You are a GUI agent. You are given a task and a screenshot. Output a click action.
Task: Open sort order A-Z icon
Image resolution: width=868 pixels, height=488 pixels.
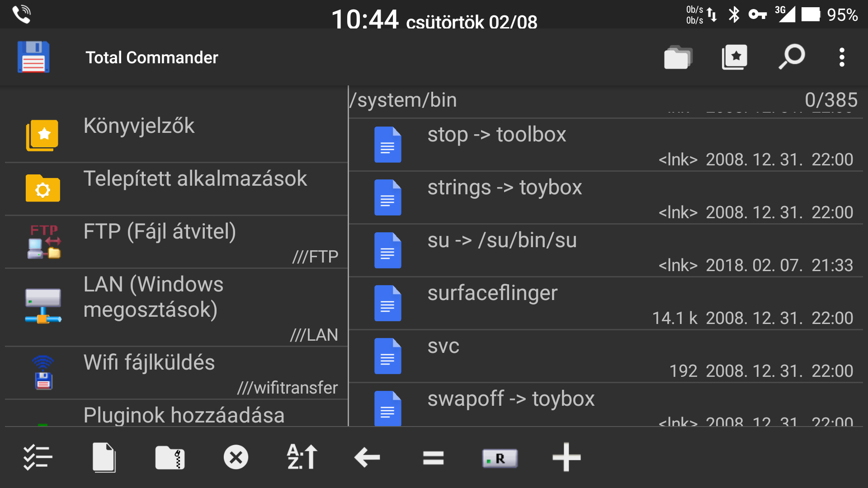click(x=302, y=457)
